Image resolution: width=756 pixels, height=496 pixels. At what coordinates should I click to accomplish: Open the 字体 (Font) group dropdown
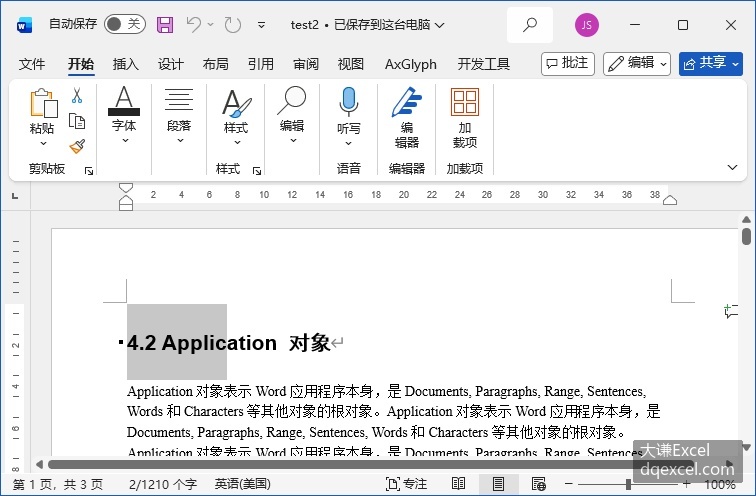pos(124,115)
